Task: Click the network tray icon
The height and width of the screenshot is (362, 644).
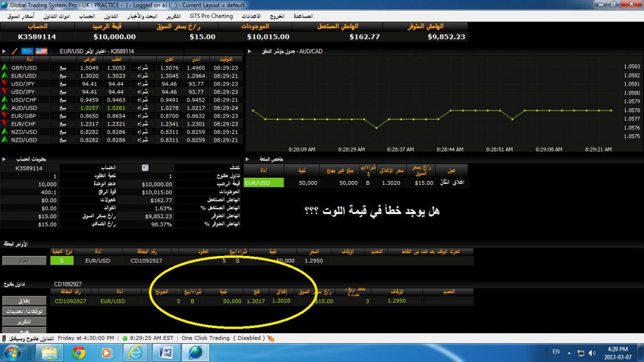Action: coord(580,353)
